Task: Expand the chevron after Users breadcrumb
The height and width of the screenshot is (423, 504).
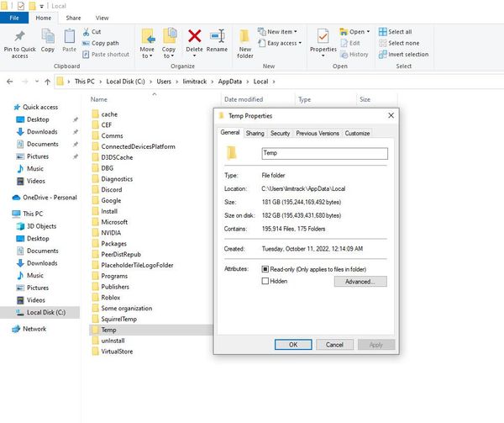Action: click(176, 82)
